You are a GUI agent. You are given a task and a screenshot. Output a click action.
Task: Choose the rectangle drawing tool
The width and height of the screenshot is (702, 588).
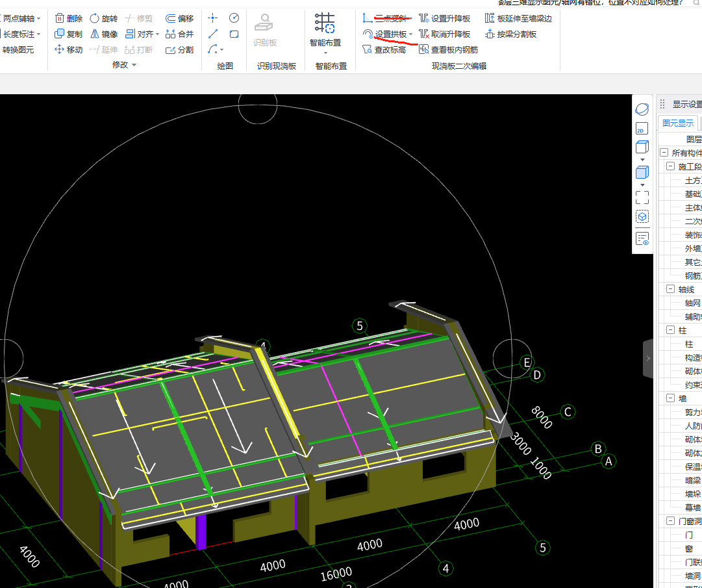[x=234, y=34]
